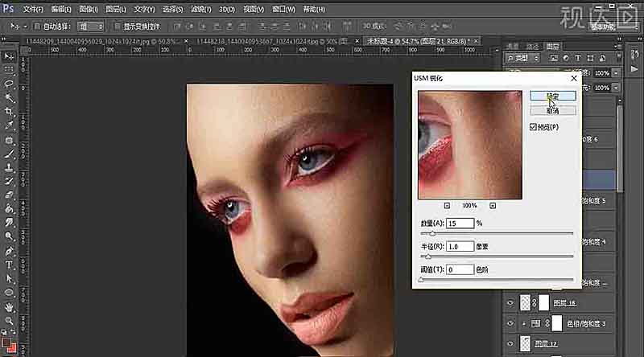The height and width of the screenshot is (357, 644).
Task: Open the Auto-Select group dropdown
Action: [x=91, y=27]
